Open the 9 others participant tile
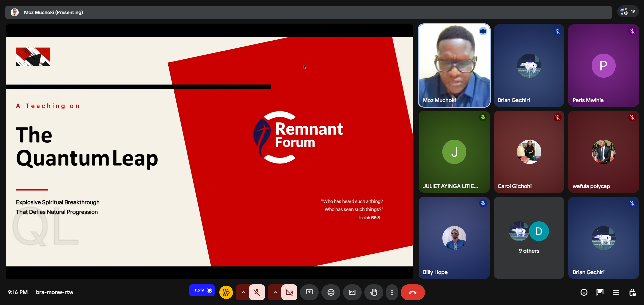 (x=529, y=238)
